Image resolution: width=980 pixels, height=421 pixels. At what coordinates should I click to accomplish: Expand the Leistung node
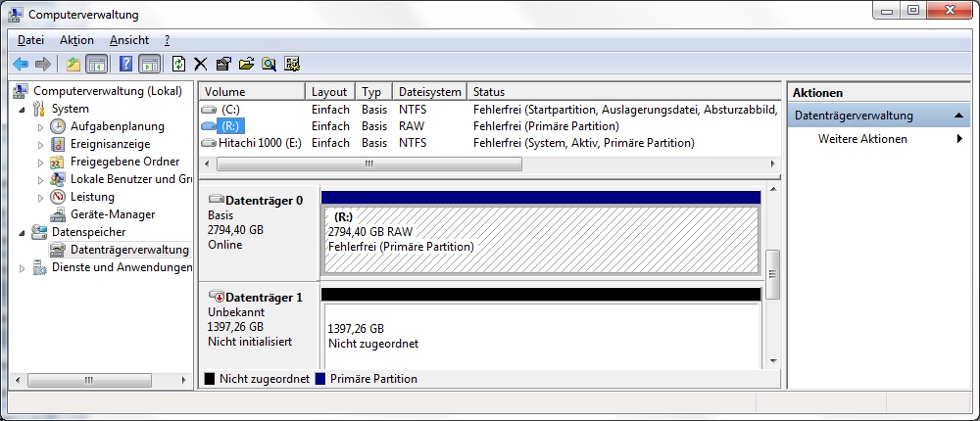coord(40,198)
